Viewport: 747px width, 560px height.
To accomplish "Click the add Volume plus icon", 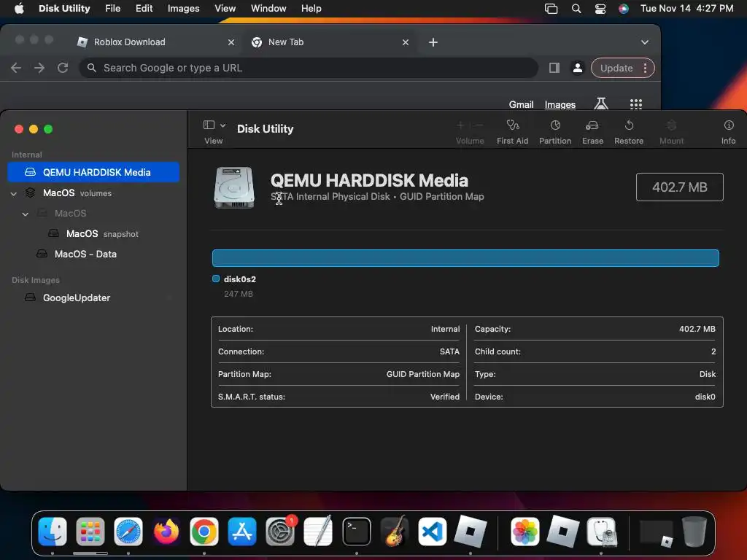I will coord(460,125).
